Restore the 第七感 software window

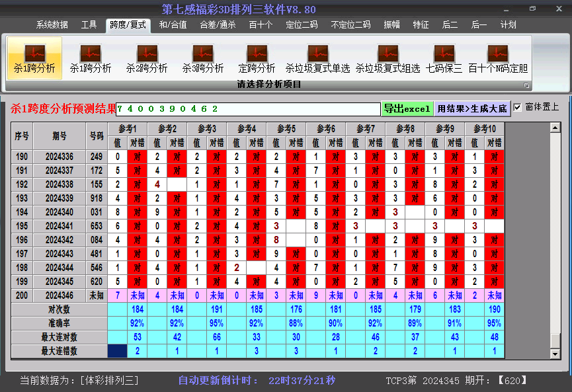pyautogui.click(x=532, y=9)
